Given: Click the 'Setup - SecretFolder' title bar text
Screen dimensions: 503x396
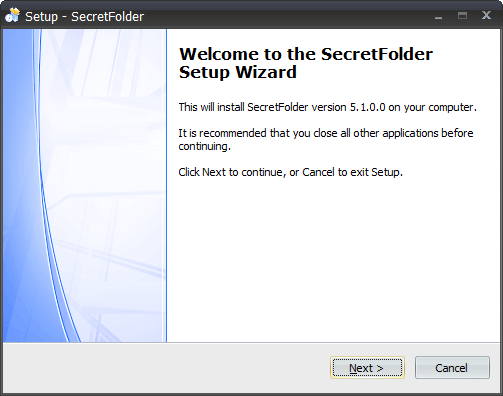Looking at the screenshot, I should coord(84,16).
